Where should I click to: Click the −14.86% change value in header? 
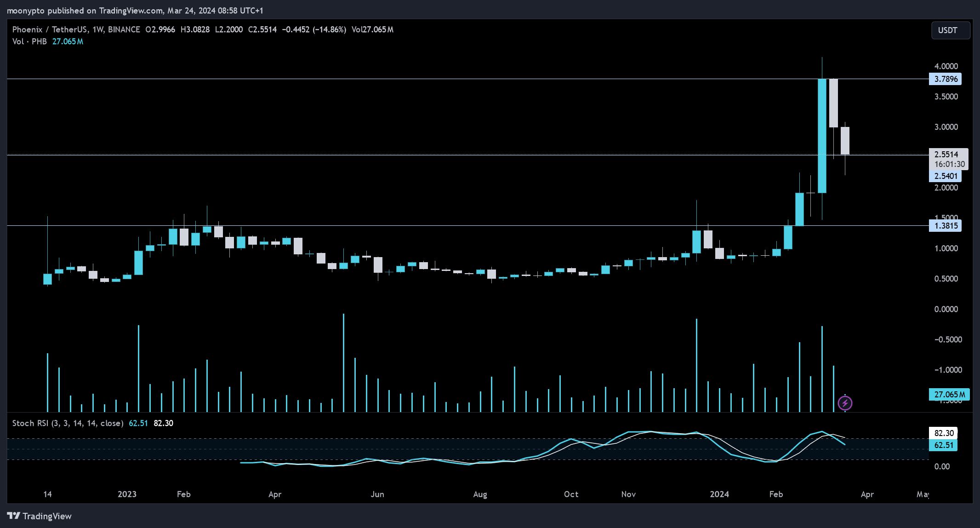point(329,29)
